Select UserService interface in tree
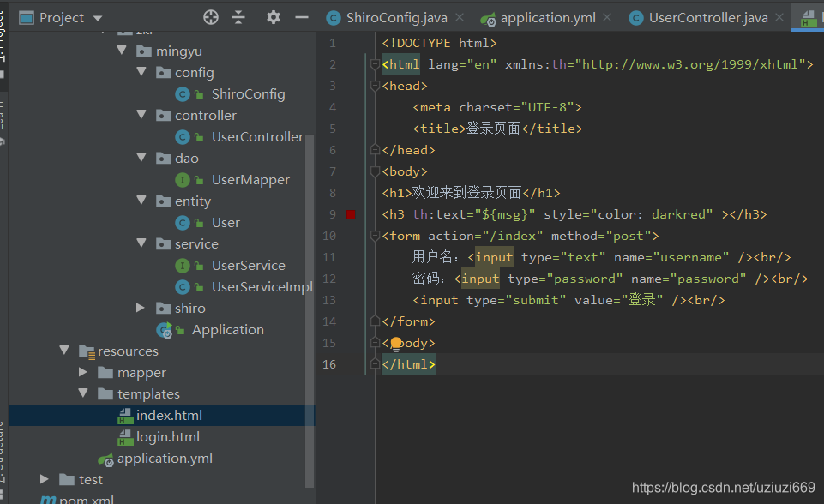Screen dimensions: 824x504 point(248,266)
